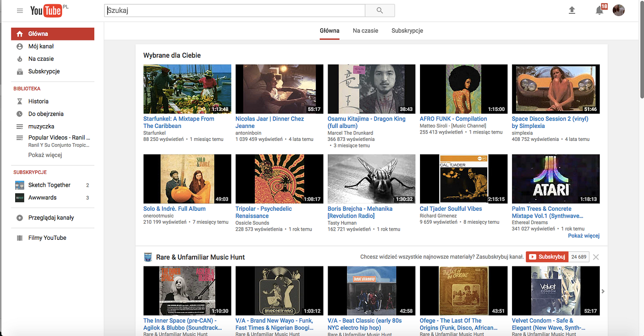The image size is (644, 336).
Task: Open the notifications bell
Action: [599, 10]
